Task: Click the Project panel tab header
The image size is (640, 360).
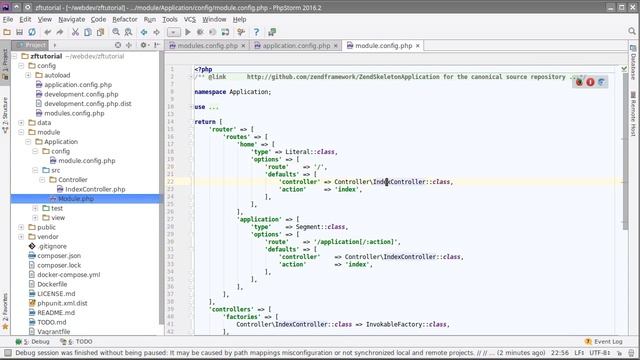Action: [x=30, y=45]
